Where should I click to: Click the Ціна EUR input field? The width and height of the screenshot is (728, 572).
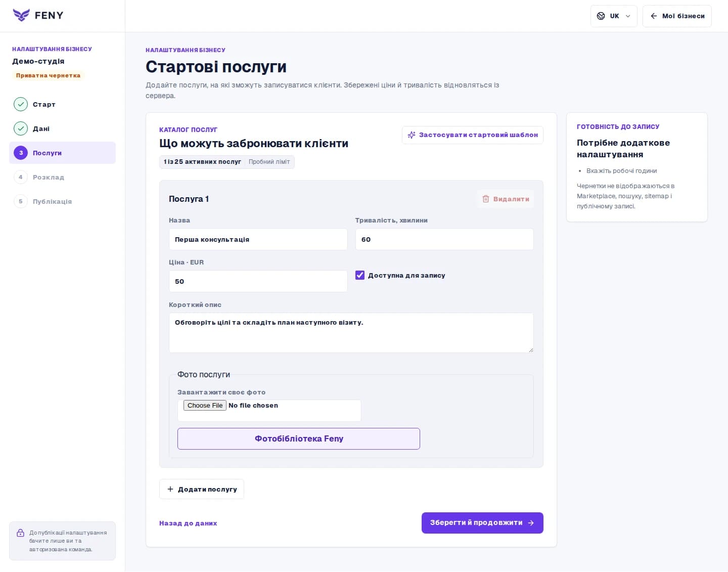(258, 281)
